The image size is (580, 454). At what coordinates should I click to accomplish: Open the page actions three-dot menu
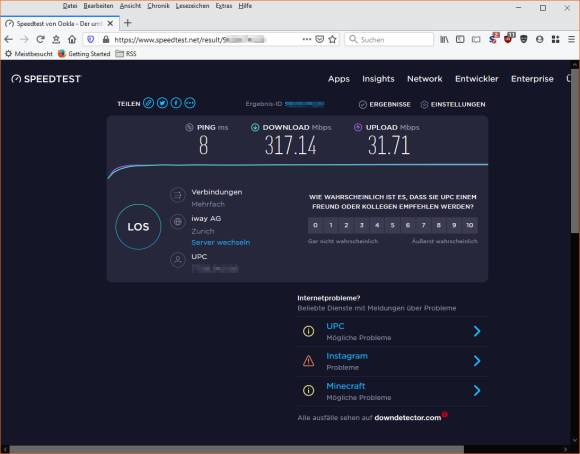tap(307, 39)
